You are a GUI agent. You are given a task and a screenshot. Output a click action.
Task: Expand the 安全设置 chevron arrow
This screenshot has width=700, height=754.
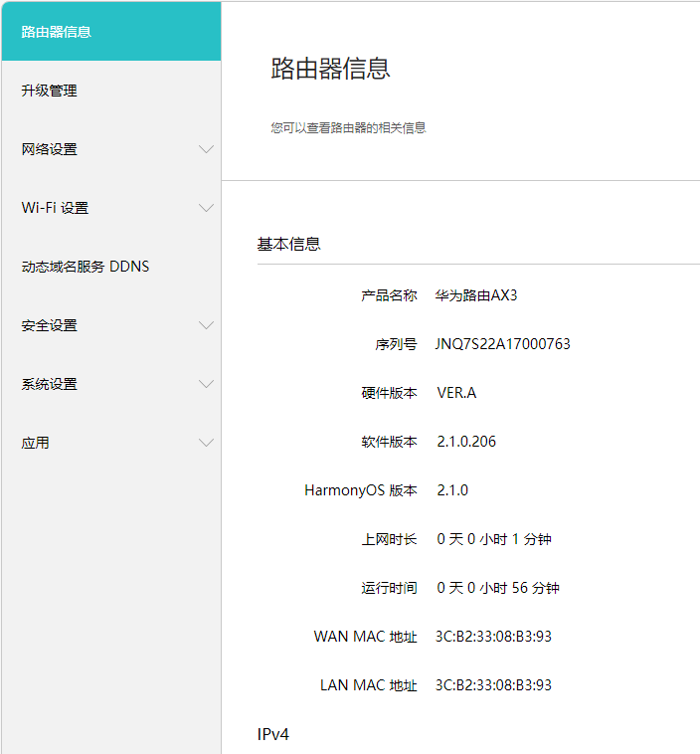tap(206, 325)
